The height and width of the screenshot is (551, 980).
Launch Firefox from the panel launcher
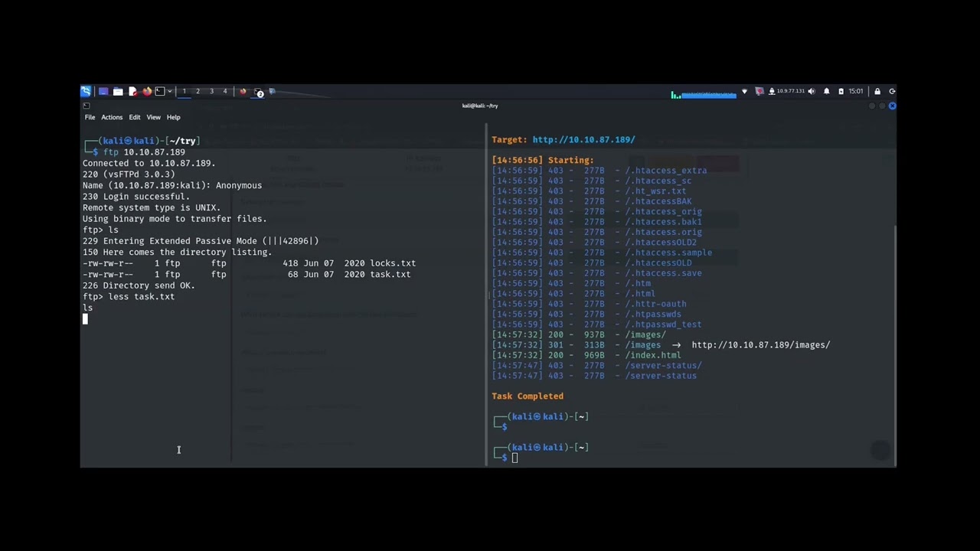point(147,91)
